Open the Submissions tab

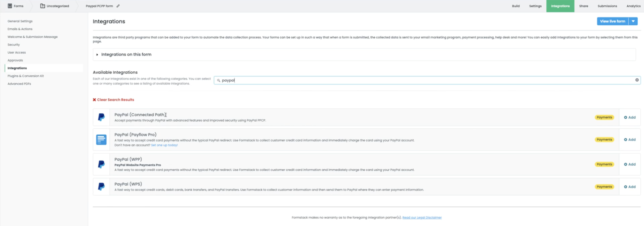(607, 6)
